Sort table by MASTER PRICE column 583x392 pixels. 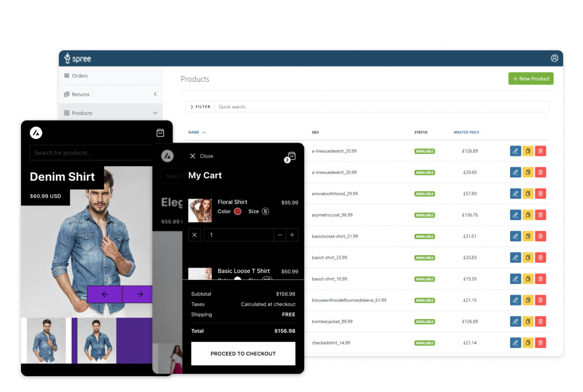[466, 132]
